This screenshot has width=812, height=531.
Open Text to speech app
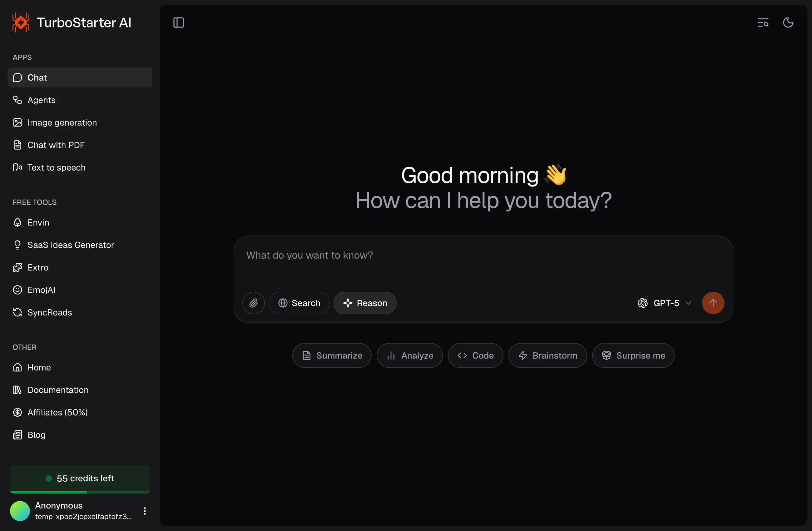pos(56,167)
